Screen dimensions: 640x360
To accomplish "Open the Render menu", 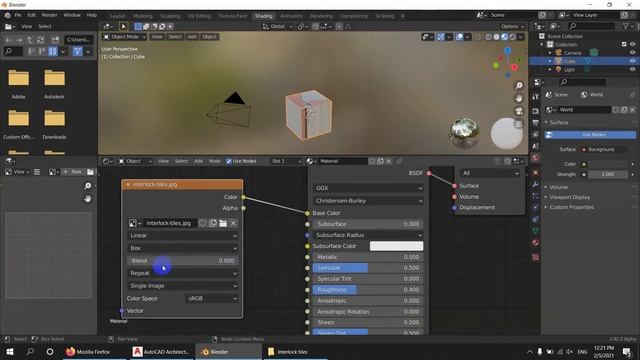I will 49,15.
